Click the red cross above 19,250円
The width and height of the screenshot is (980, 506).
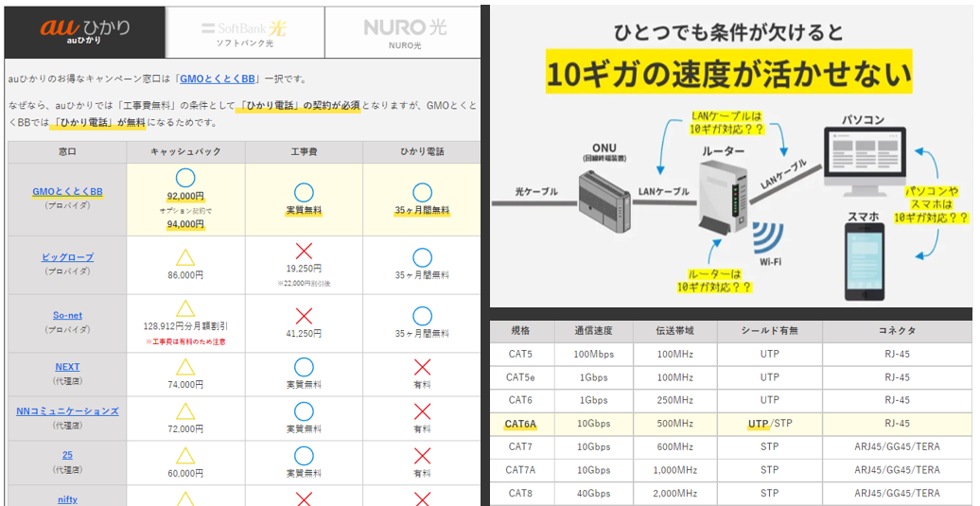point(304,252)
